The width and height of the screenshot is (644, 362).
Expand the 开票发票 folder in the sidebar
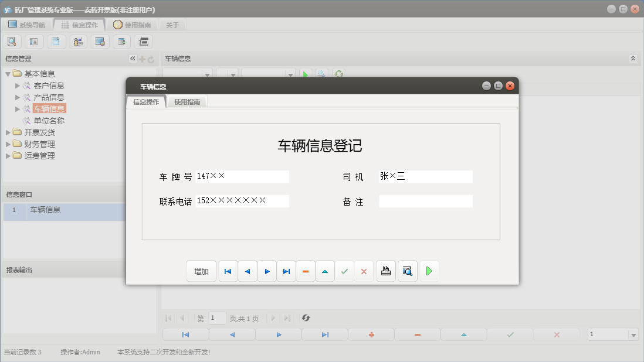tap(8, 132)
